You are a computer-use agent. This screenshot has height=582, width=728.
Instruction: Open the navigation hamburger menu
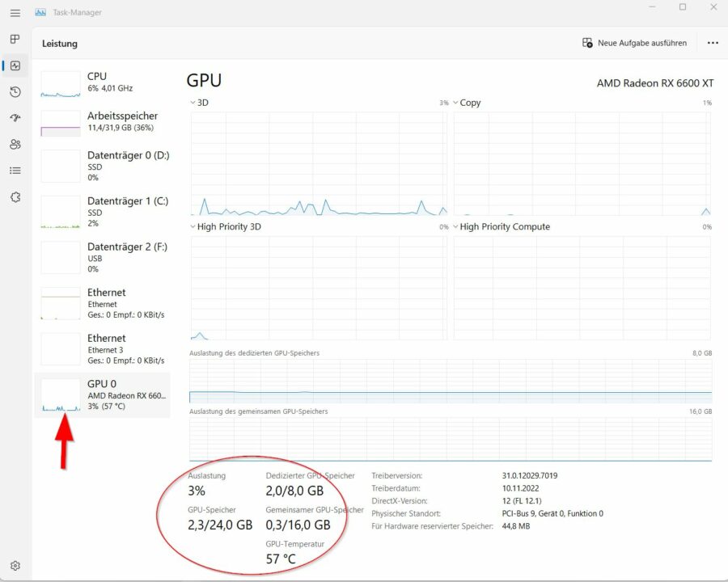pyautogui.click(x=14, y=13)
